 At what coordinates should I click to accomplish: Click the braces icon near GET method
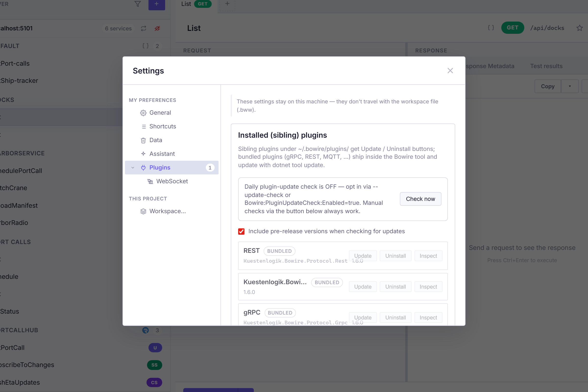coord(491,28)
